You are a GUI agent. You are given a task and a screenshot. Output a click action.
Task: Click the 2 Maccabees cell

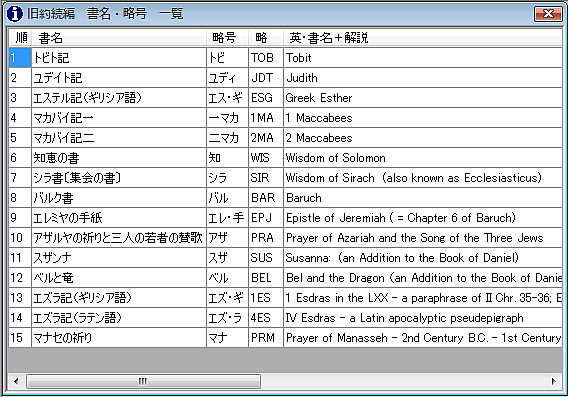click(x=423, y=138)
